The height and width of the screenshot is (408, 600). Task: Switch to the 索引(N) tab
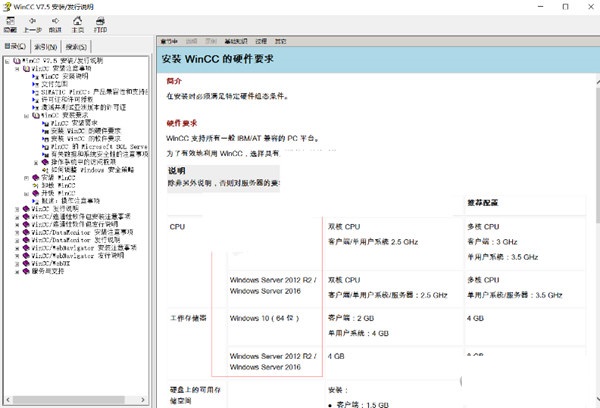coord(46,46)
